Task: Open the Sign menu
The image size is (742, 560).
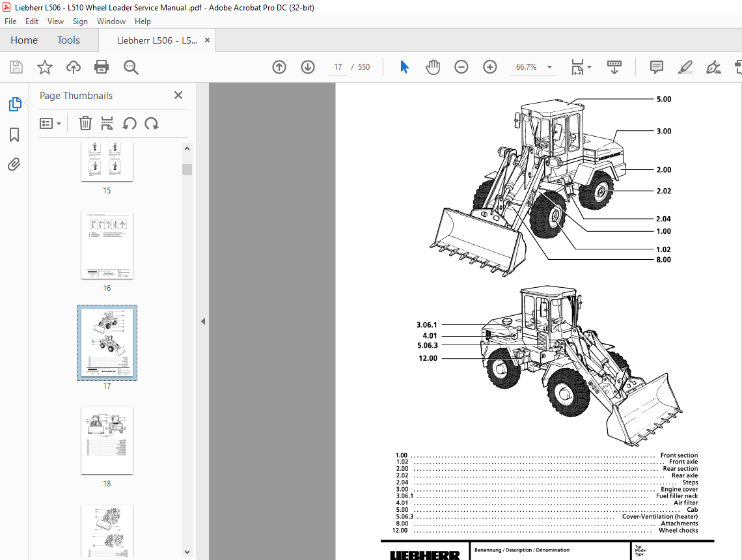Action: pos(80,21)
